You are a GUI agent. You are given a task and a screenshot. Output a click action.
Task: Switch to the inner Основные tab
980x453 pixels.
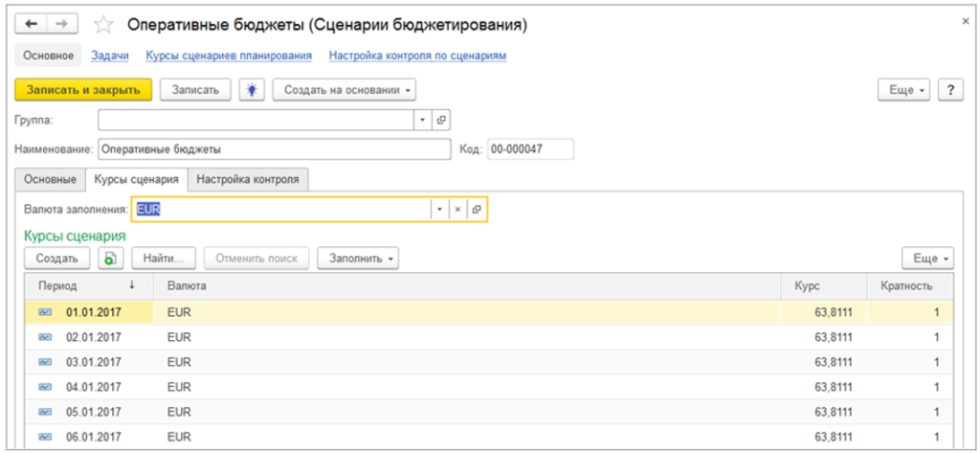(50, 179)
